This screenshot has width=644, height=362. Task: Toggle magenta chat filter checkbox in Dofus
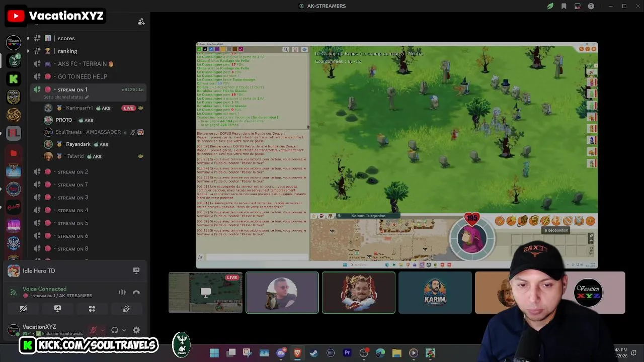pyautogui.click(x=240, y=49)
